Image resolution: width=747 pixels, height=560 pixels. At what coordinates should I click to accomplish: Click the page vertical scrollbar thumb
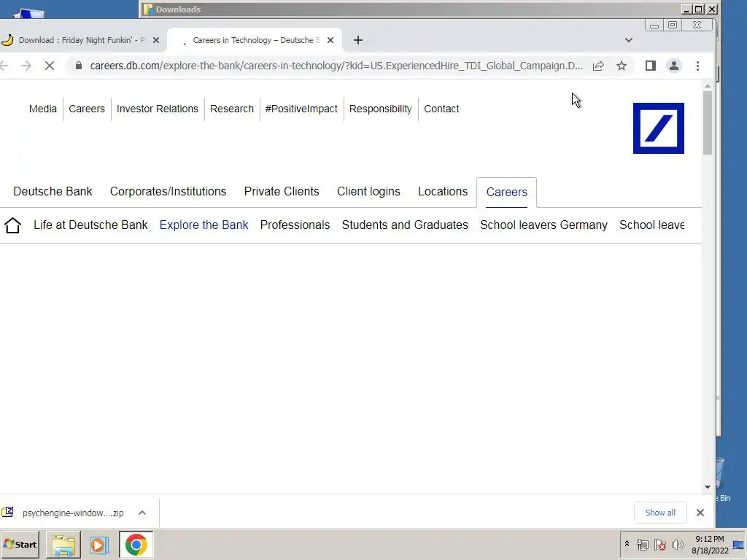coord(708,122)
